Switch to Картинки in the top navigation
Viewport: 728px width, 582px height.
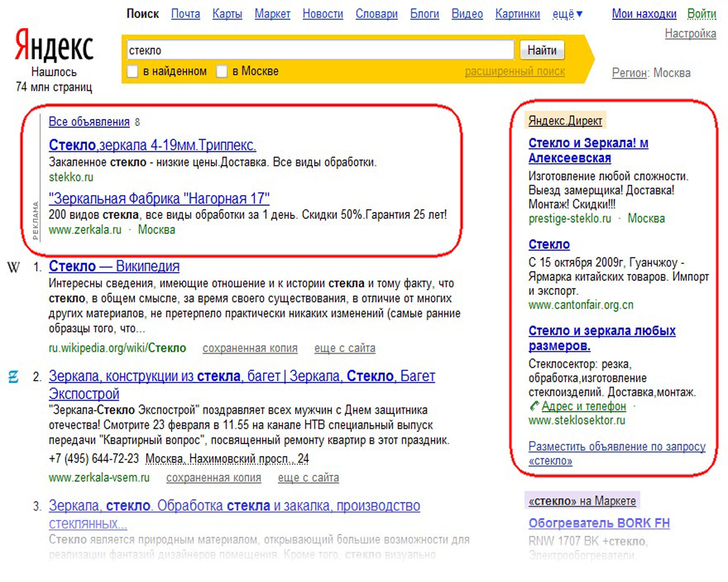pos(517,14)
